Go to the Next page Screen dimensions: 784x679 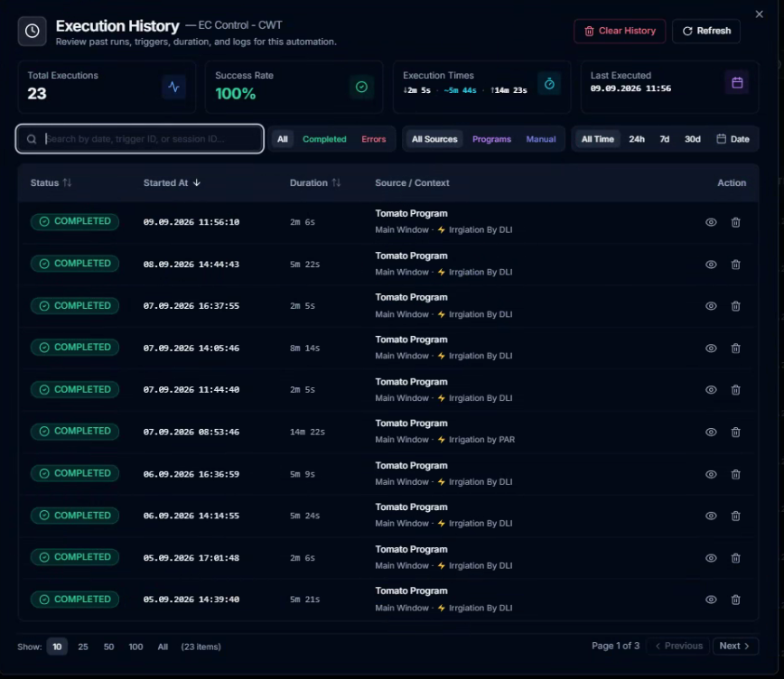(x=735, y=646)
